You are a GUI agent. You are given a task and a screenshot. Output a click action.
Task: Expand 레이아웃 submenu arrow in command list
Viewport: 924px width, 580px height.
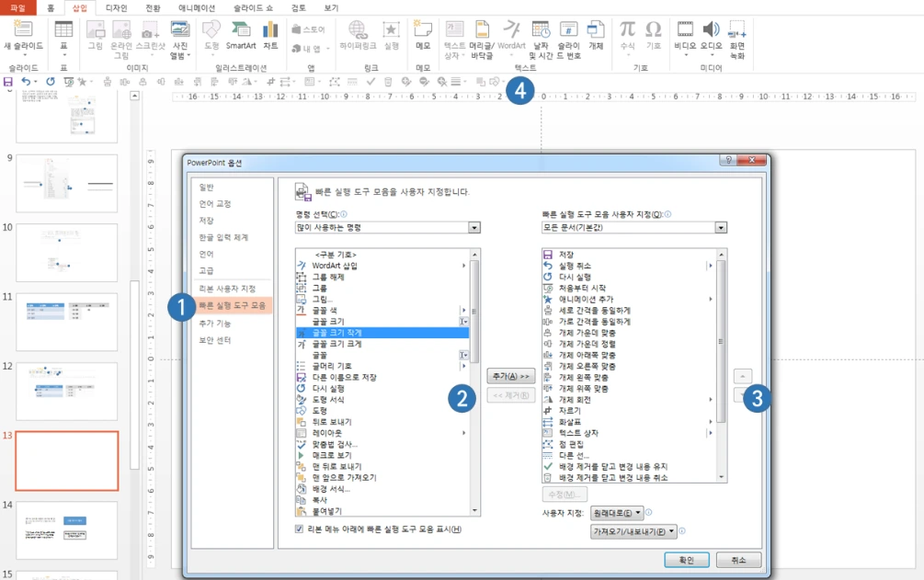pos(463,433)
